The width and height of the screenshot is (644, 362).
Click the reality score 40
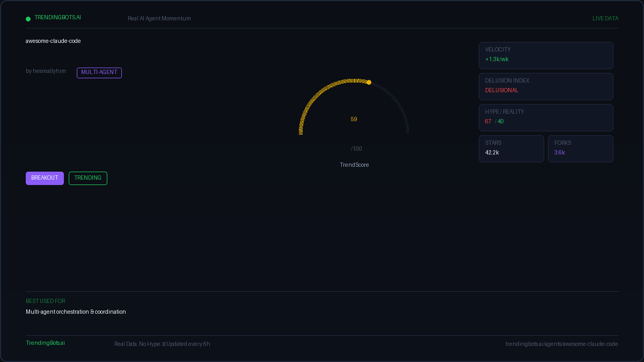(501, 121)
